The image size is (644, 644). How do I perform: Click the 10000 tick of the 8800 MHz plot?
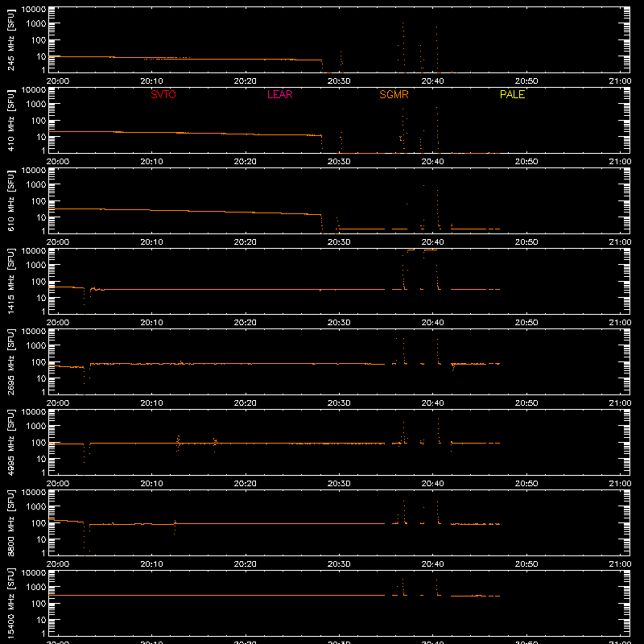tap(34, 493)
